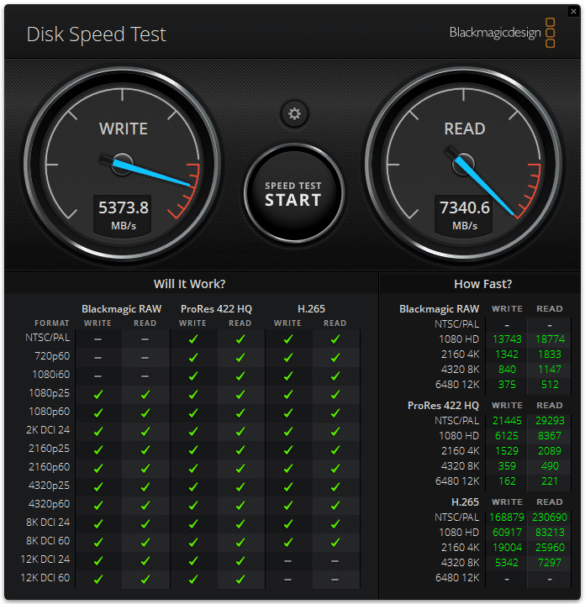Click H.265 read dash for 12K DCI 60
The width and height of the screenshot is (585, 604).
[x=335, y=580]
